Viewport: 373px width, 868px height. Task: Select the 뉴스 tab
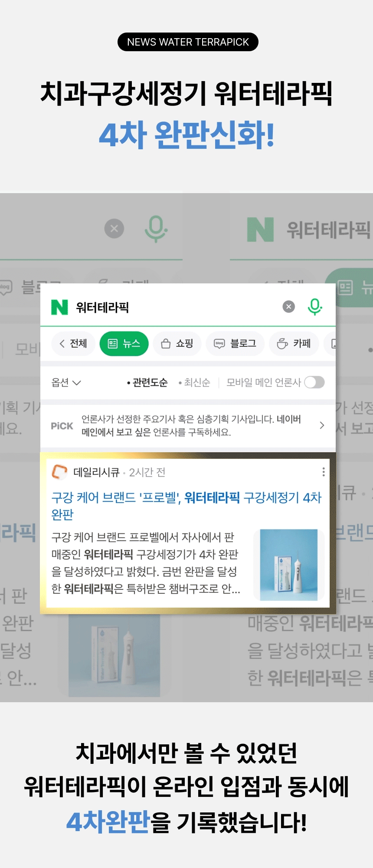124,344
